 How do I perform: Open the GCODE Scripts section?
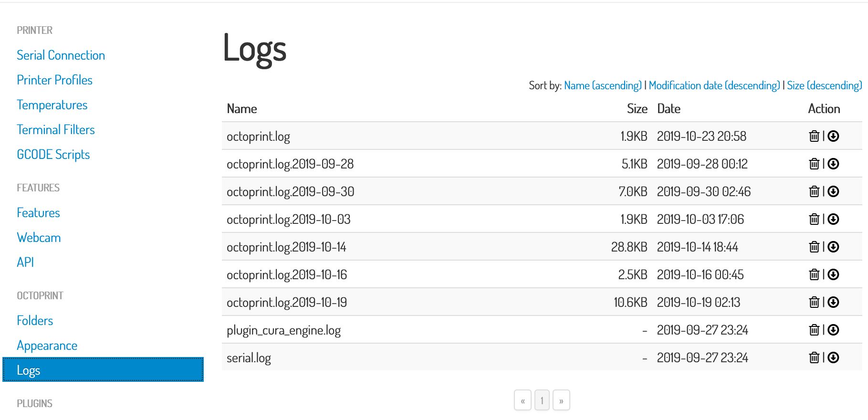click(x=53, y=155)
